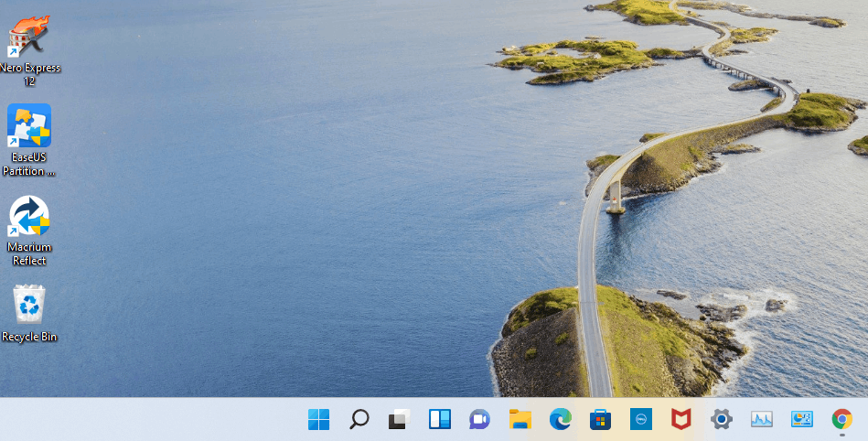Open Task Manager performance graph icon
Screen dimensions: 868x441
click(762, 419)
